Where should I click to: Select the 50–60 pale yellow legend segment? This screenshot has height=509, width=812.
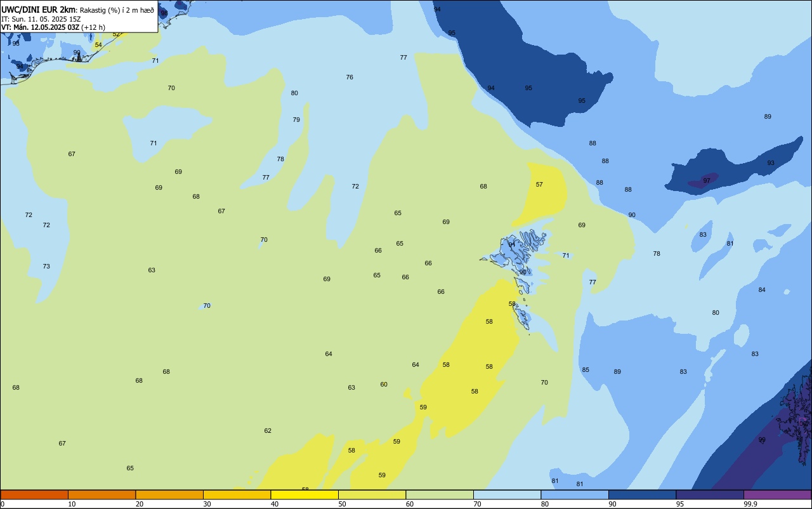pyautogui.click(x=372, y=494)
